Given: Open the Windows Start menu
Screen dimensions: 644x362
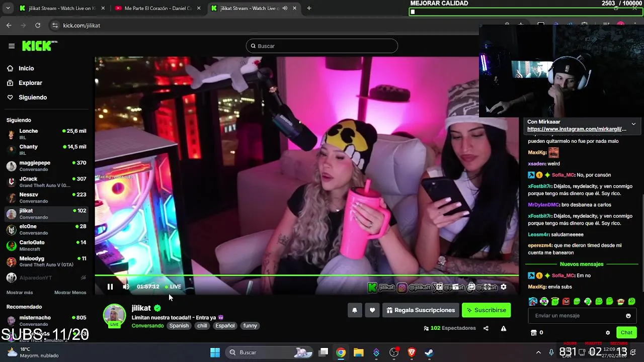Looking at the screenshot, I should 215,352.
